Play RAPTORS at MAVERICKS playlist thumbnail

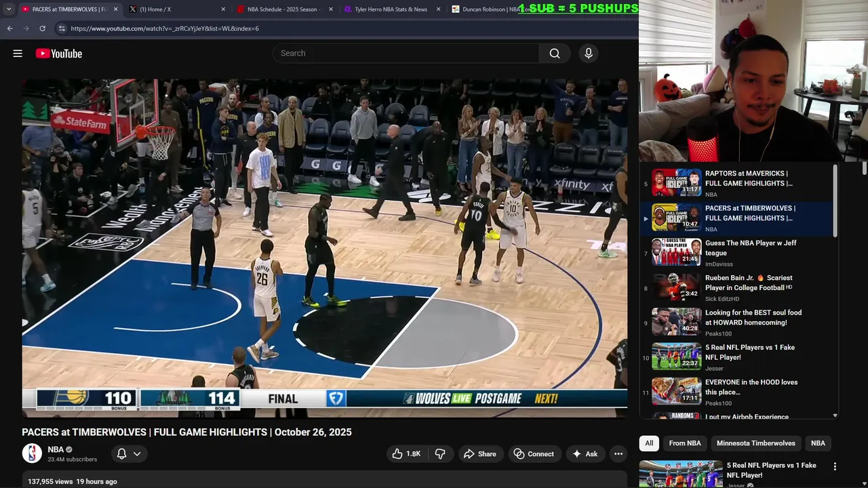point(676,183)
